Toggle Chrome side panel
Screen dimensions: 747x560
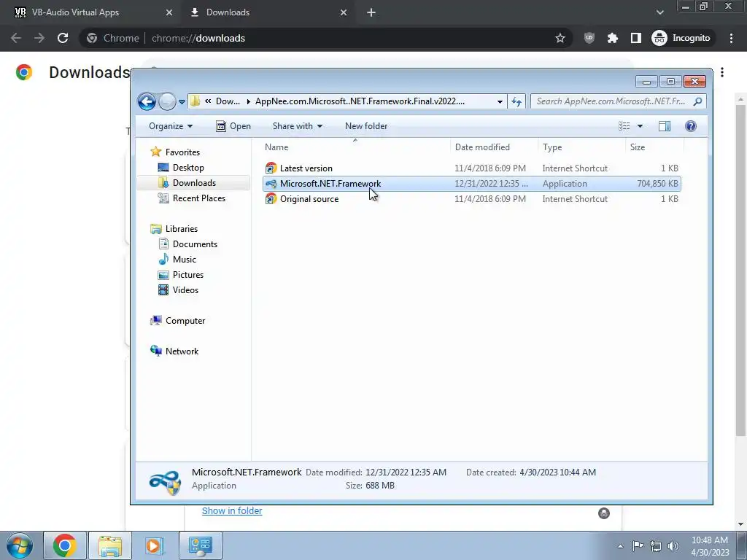[636, 38]
